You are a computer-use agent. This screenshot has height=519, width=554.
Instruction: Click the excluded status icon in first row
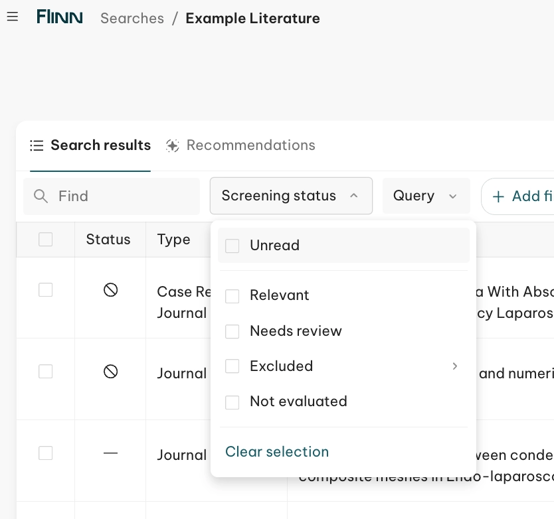(111, 290)
